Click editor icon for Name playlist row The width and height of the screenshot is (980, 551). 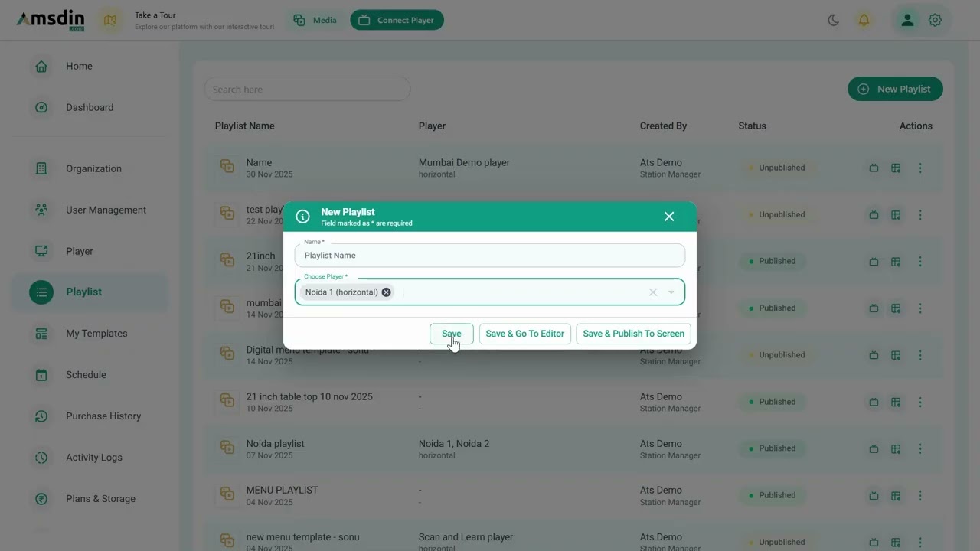pos(896,168)
